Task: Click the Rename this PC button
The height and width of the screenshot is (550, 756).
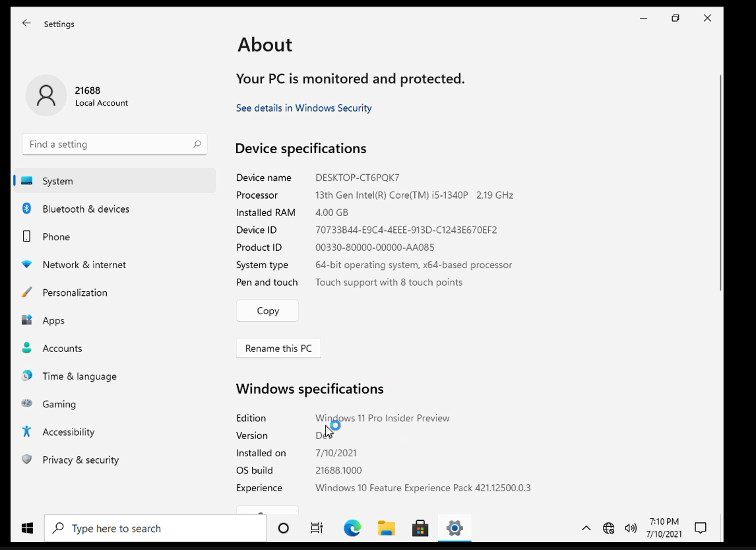Action: point(278,348)
